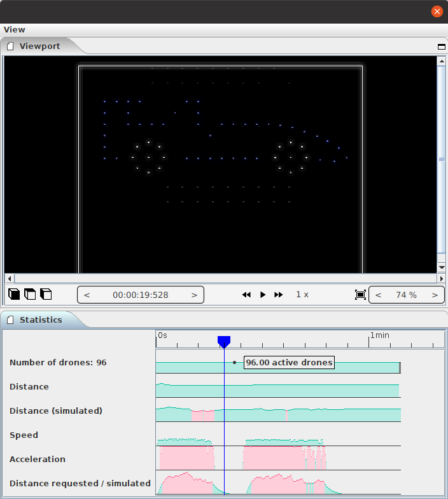Select the second cube view icon
Viewport: 448px width, 499px height.
(x=30, y=294)
